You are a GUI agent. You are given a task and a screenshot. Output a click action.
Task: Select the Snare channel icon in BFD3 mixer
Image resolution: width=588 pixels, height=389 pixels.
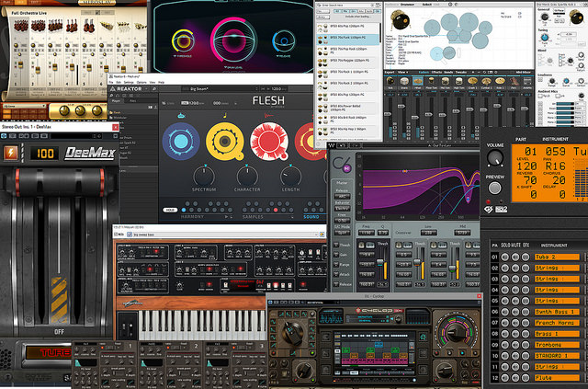404,80
